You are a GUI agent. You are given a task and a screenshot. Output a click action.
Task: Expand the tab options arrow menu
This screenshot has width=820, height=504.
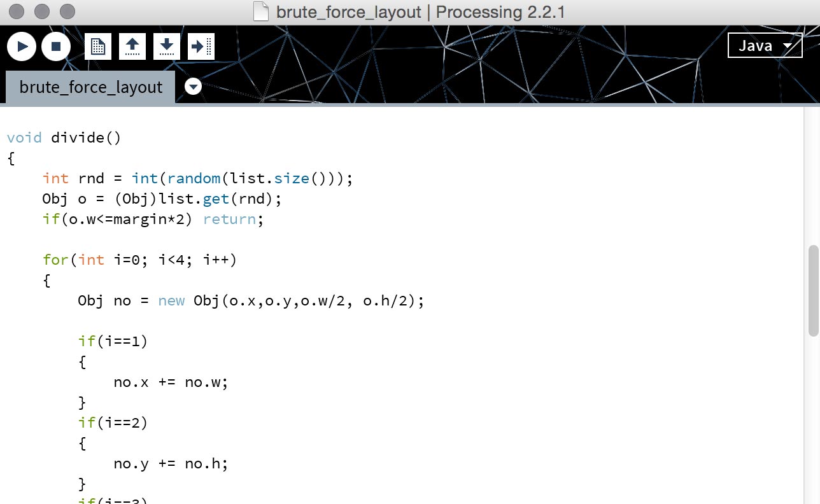(193, 87)
